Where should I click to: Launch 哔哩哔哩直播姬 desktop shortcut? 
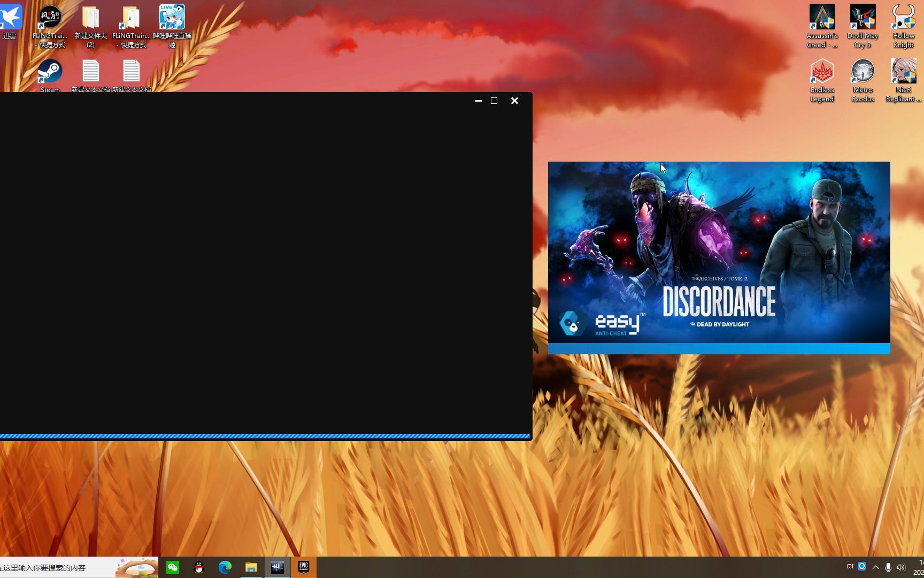pos(172,26)
